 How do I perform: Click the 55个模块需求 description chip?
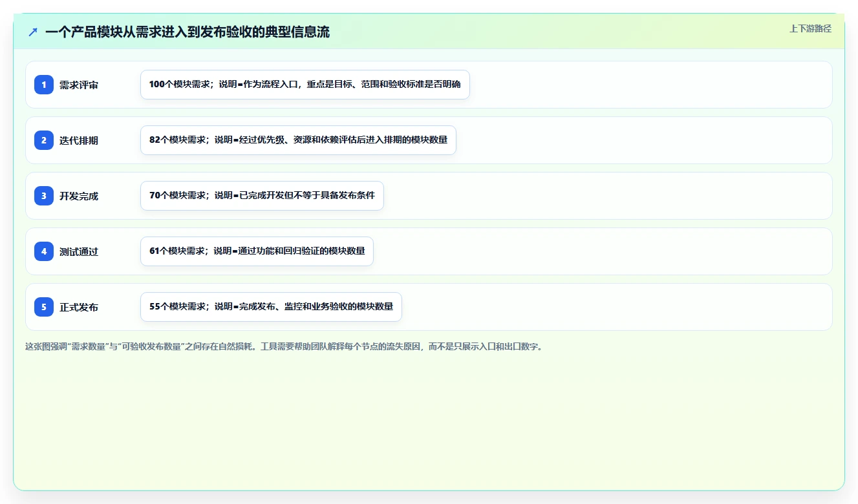tap(271, 307)
